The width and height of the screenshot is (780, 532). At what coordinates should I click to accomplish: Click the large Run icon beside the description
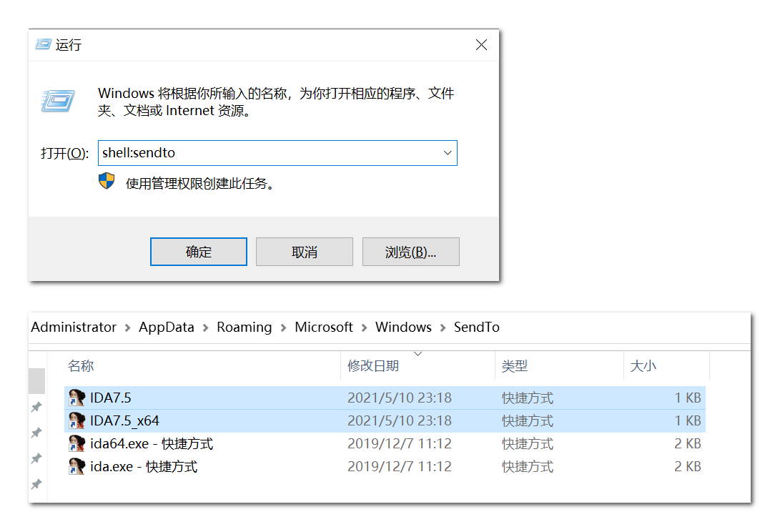point(58,101)
